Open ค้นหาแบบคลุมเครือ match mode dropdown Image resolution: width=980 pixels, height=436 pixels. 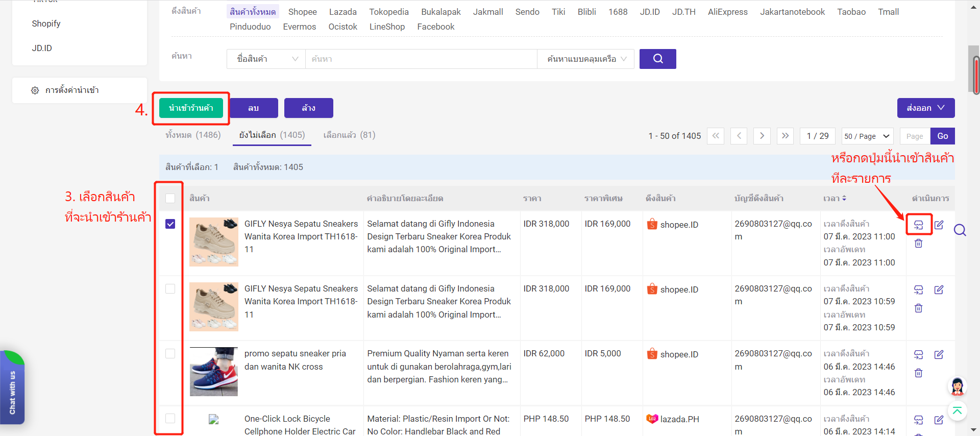point(586,59)
